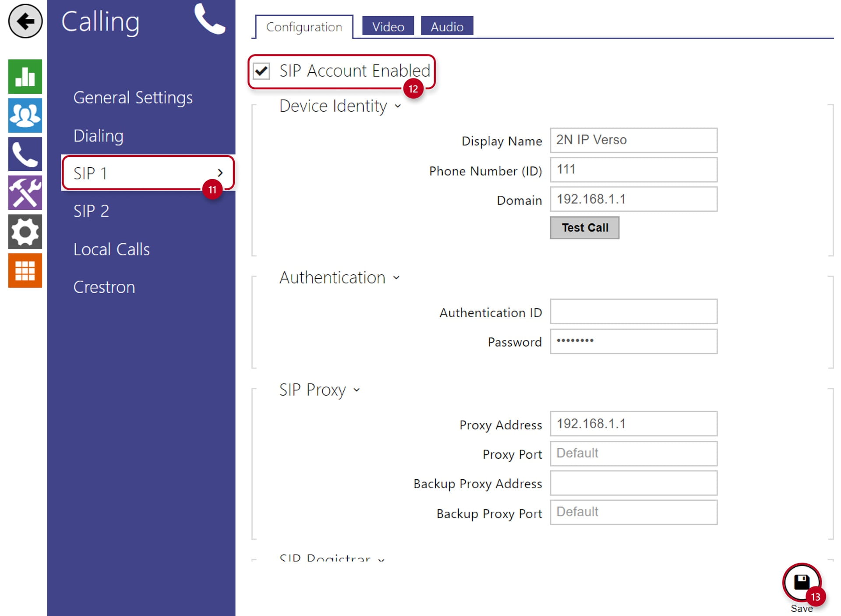Open the Crestron menu item
This screenshot has height=616, width=841.
(x=104, y=287)
